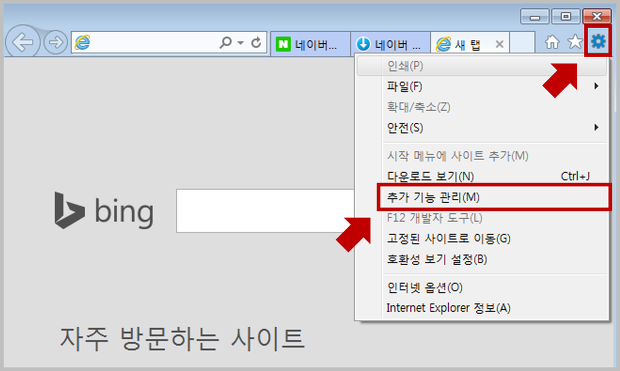Minimize the browser window
620x371 pixels.
pyautogui.click(x=535, y=17)
